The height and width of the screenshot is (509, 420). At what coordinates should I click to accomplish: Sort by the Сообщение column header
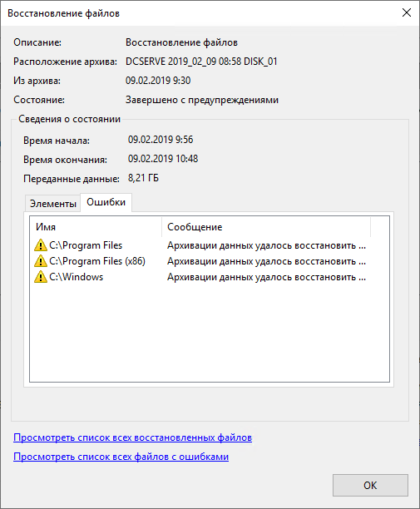pyautogui.click(x=266, y=227)
